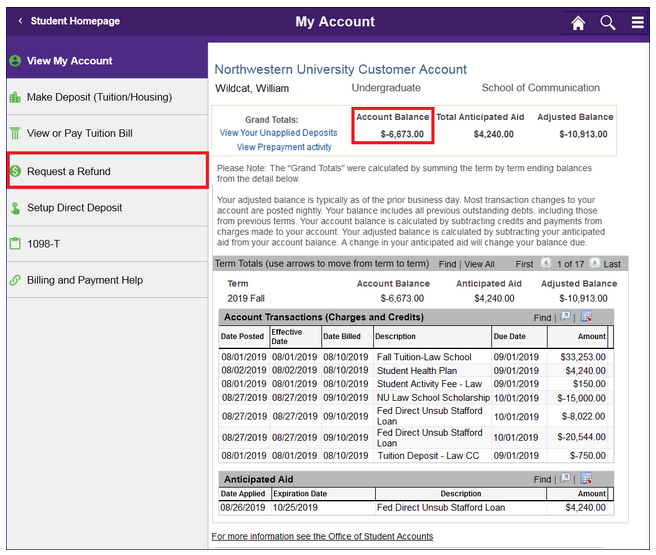Click the $-15,000.00 amount cell
The width and height of the screenshot is (656, 555).
581,398
